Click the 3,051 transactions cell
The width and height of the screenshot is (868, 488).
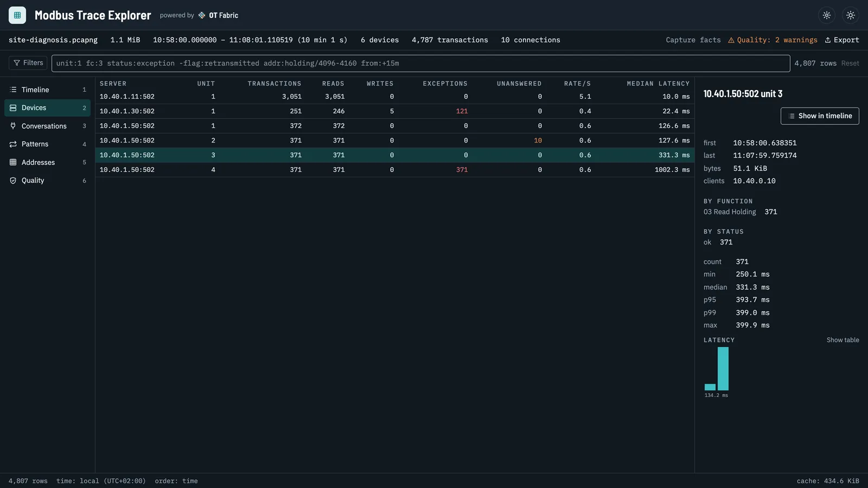292,97
